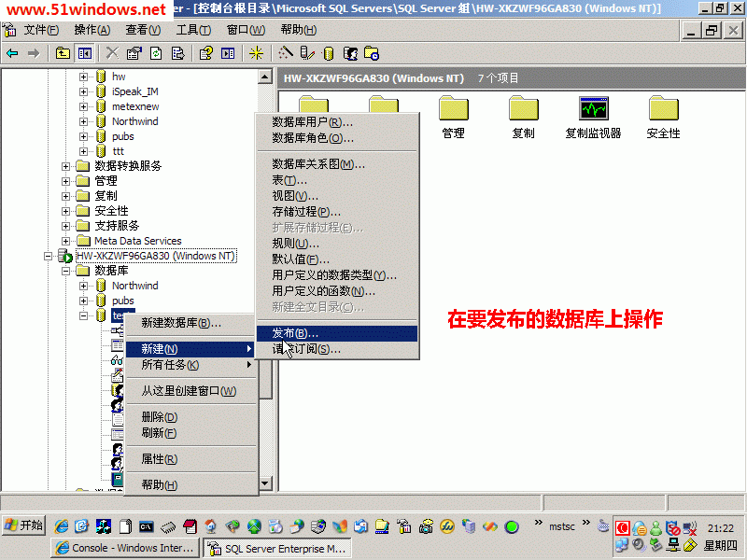Open the 工具(T) menu
The image size is (747, 560).
[193, 30]
